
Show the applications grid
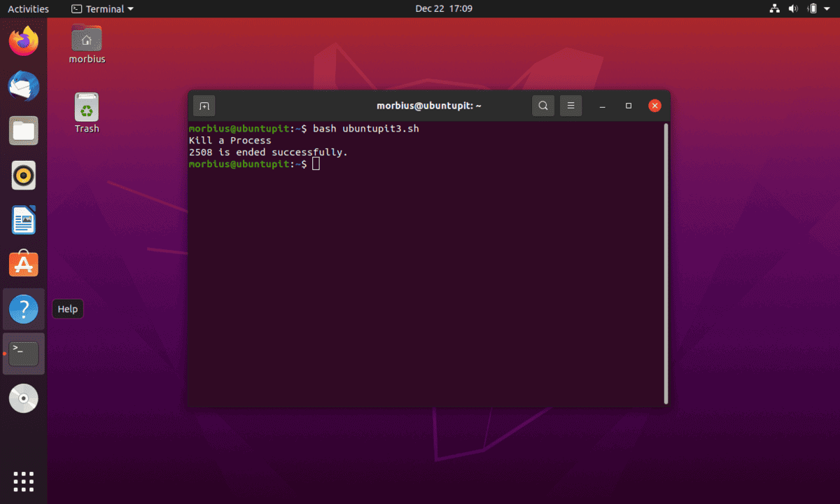coord(23,482)
